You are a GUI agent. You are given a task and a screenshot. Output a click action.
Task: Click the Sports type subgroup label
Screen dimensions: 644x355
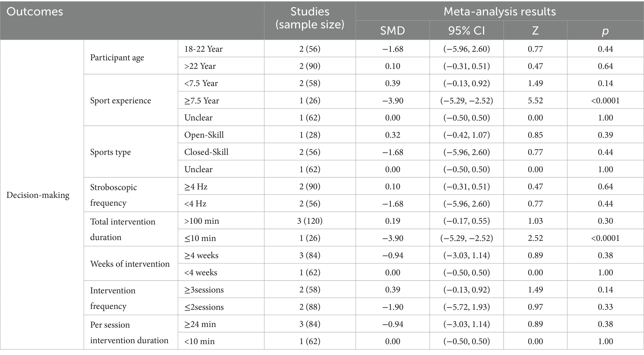[x=111, y=152]
